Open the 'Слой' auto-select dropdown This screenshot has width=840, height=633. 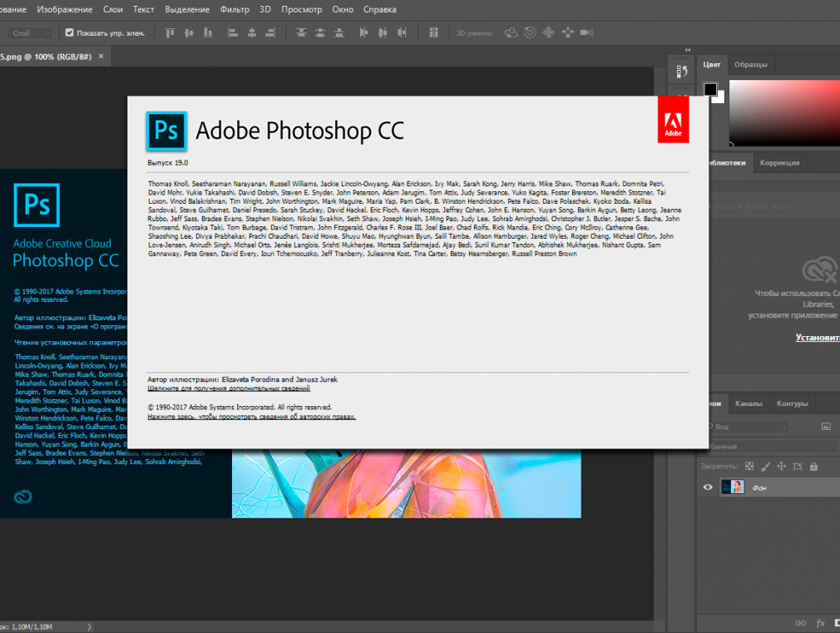[x=30, y=33]
